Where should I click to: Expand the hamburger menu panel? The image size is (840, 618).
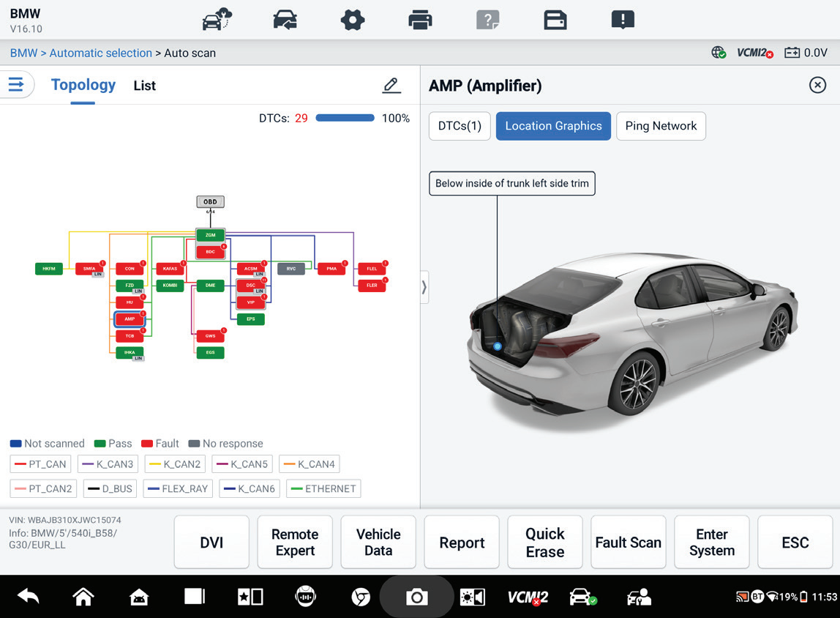(x=16, y=85)
